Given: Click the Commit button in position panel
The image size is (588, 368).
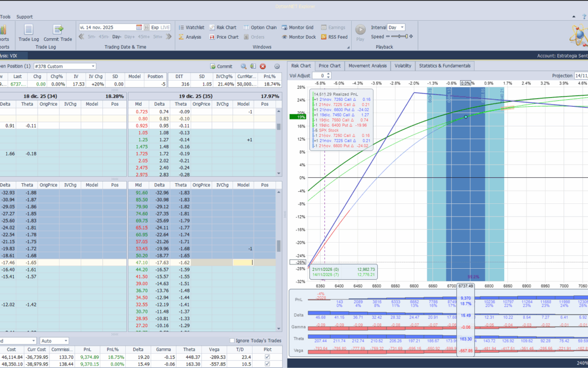Looking at the screenshot, I should (x=221, y=67).
